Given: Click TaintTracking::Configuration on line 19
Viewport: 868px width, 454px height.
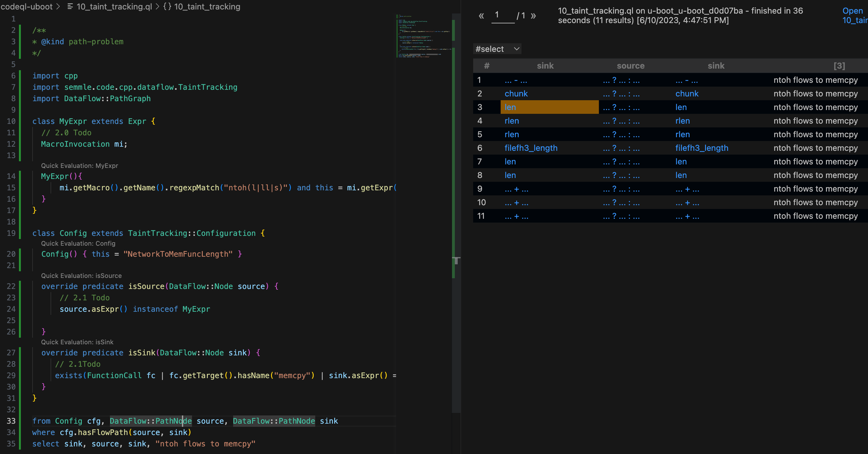Looking at the screenshot, I should point(192,233).
